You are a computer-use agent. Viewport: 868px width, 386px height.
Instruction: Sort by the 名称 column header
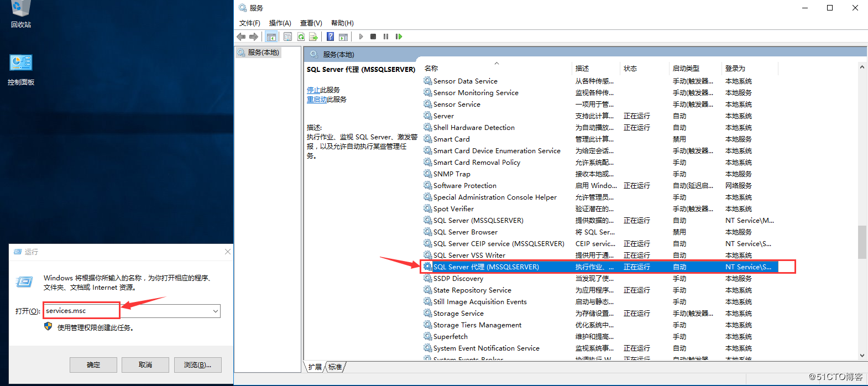[496, 69]
